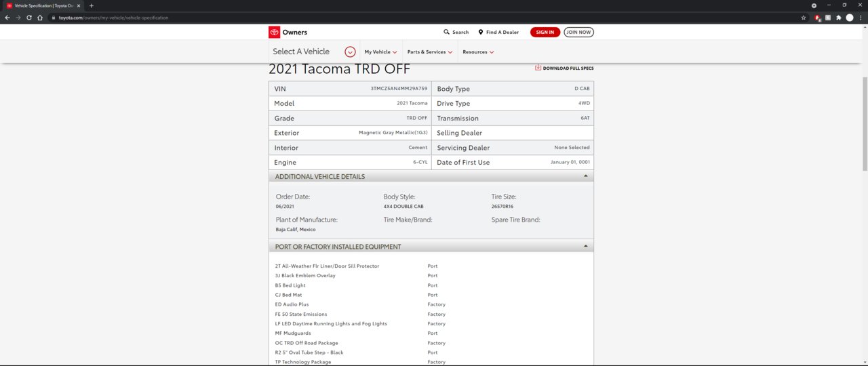Click the Body Type value D CAB
Viewport: 868px width, 366px height.
point(582,89)
